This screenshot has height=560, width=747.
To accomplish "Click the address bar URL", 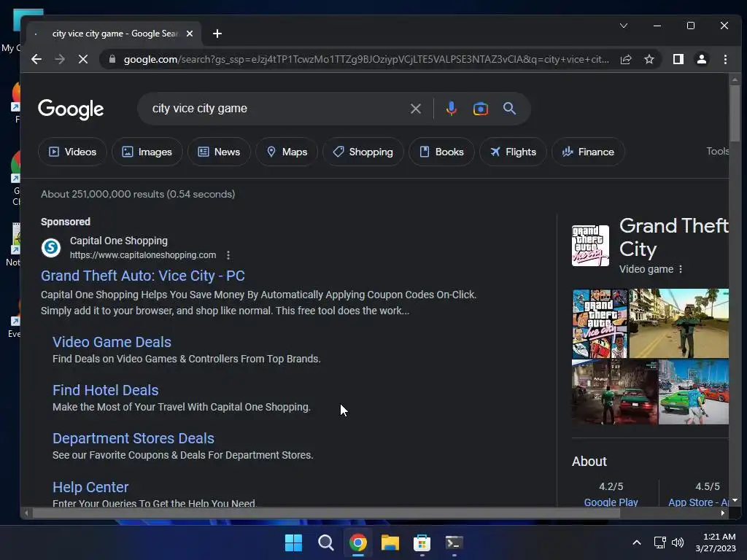I will click(366, 59).
